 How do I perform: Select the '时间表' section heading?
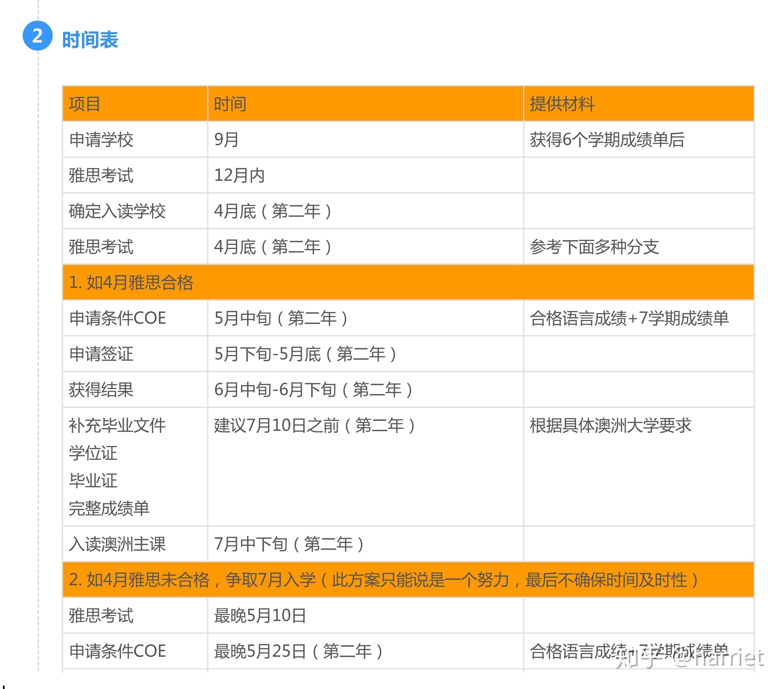90,39
